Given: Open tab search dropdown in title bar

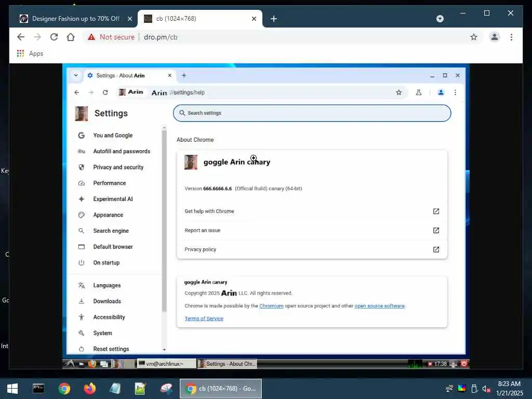Looking at the screenshot, I should tap(440, 19).
